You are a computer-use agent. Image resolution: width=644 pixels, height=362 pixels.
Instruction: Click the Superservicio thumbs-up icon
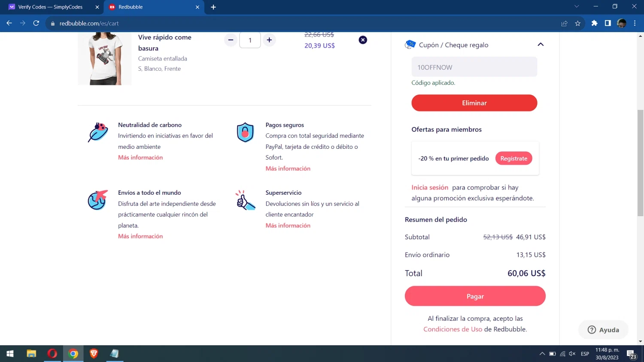click(x=245, y=200)
